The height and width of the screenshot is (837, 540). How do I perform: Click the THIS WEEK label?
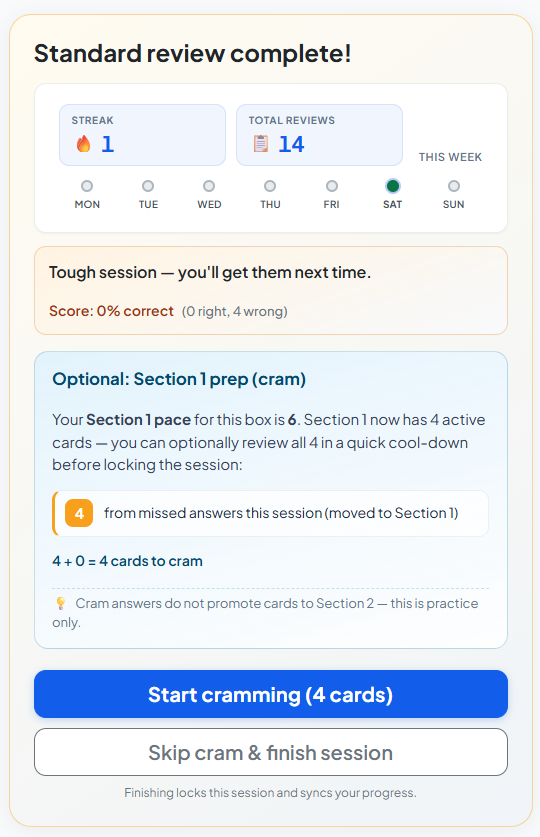coord(450,157)
